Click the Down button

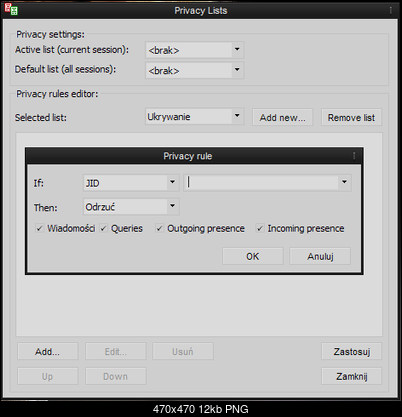coord(116,376)
